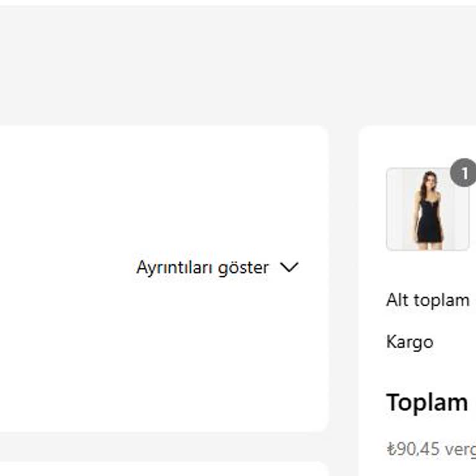Click the bold Toplam heading
The image size is (476, 476).
point(426,402)
